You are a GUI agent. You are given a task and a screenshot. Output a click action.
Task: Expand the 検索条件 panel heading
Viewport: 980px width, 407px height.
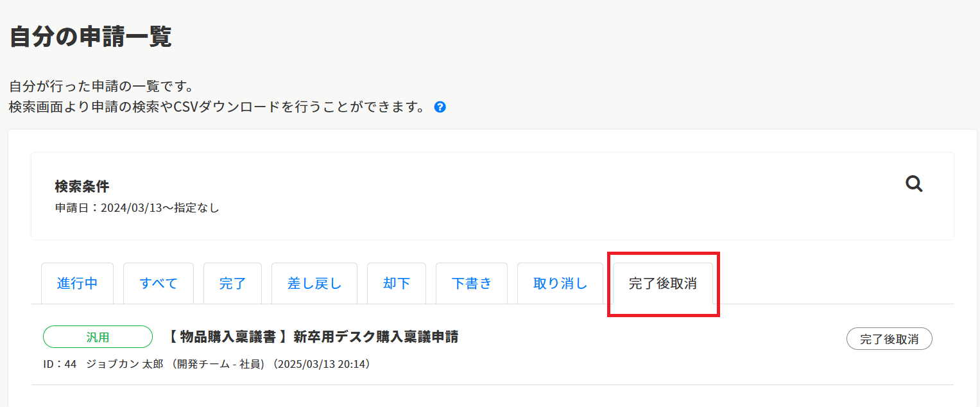tap(82, 187)
